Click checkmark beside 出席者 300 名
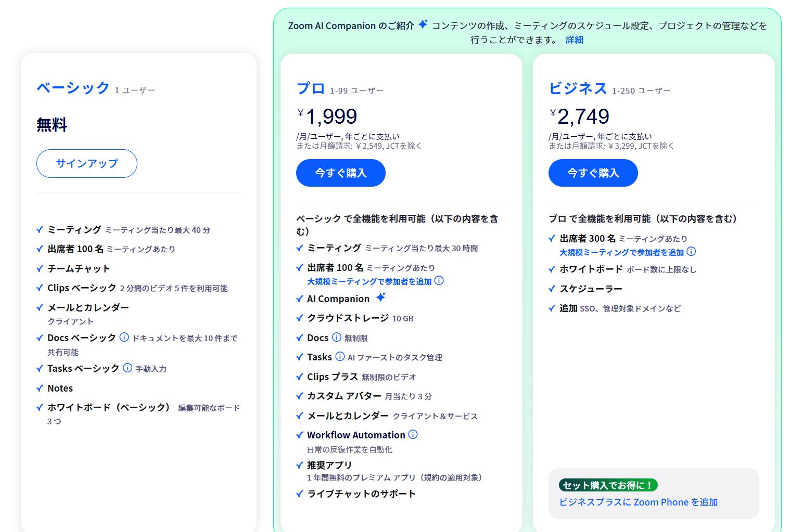 tap(552, 239)
